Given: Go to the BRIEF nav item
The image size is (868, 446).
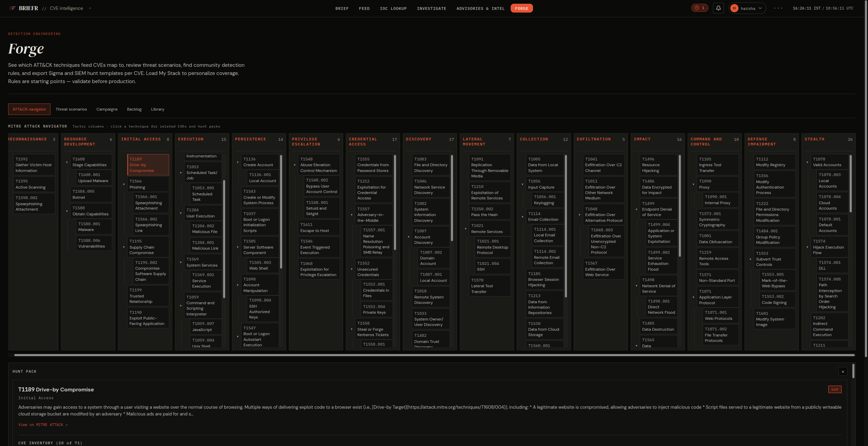Looking at the screenshot, I should tap(342, 8).
